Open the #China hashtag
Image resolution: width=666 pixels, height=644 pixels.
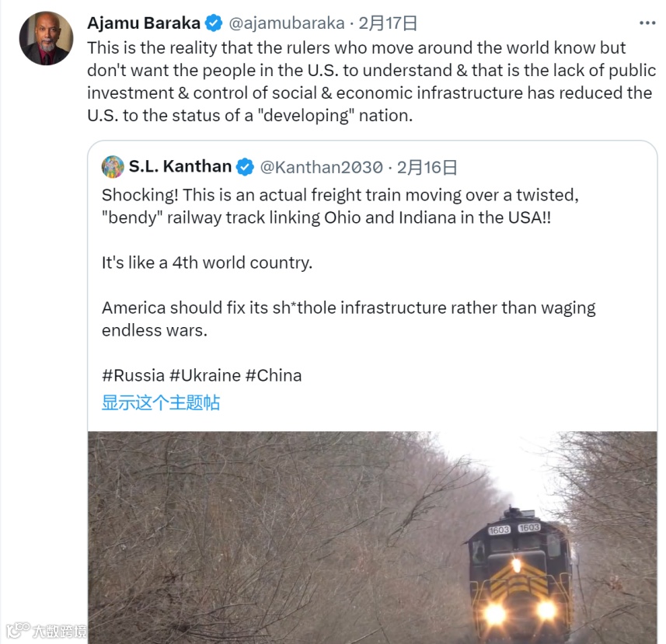click(274, 376)
